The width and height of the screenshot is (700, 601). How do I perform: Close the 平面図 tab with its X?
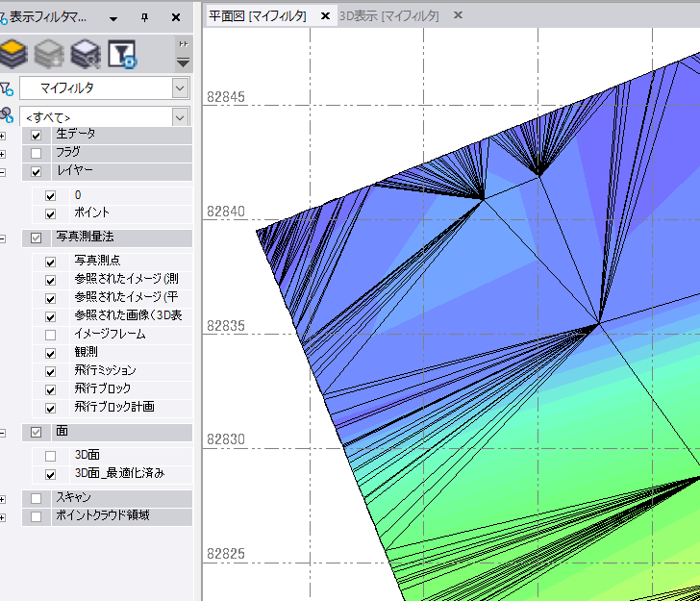click(x=326, y=16)
